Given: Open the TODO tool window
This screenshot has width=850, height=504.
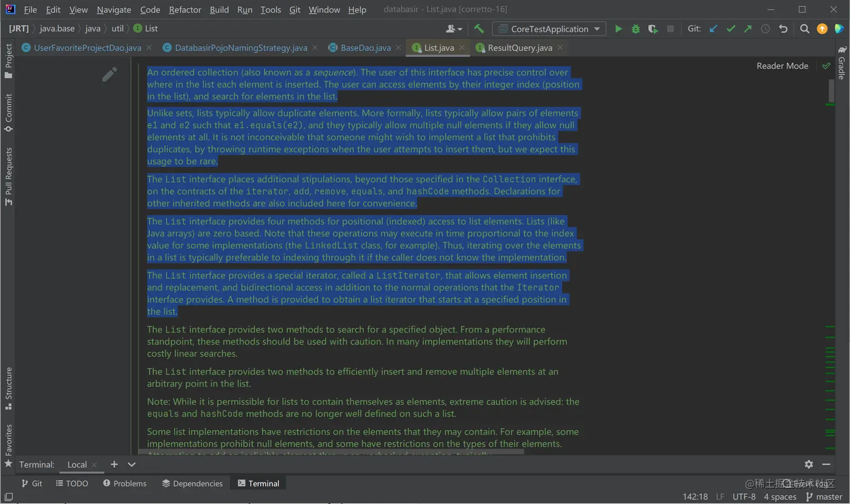Looking at the screenshot, I should click(x=72, y=483).
